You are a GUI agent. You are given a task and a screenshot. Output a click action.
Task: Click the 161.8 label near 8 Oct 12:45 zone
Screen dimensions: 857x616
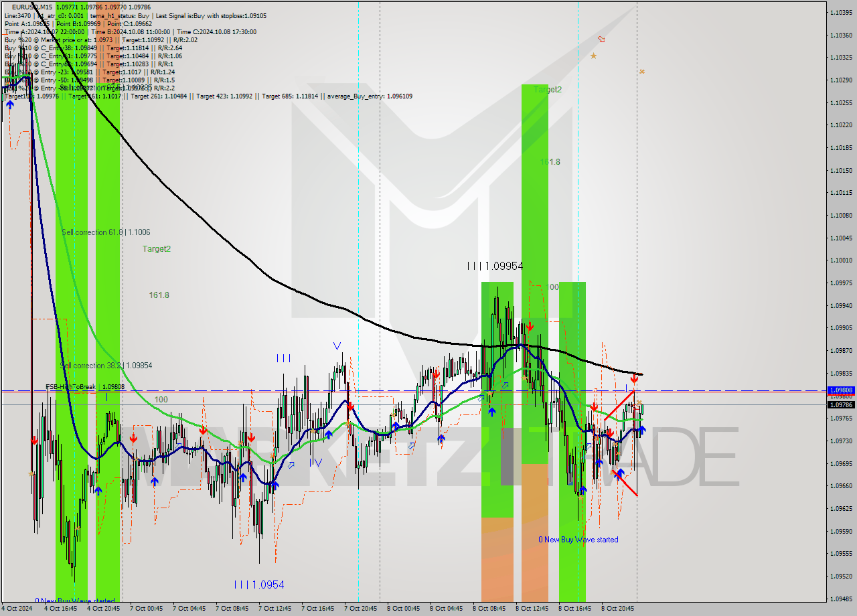(x=550, y=162)
